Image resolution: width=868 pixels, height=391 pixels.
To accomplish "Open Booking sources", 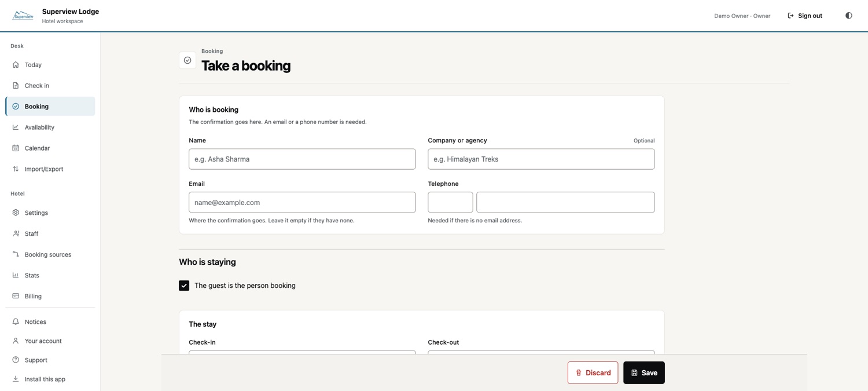I will (50, 254).
